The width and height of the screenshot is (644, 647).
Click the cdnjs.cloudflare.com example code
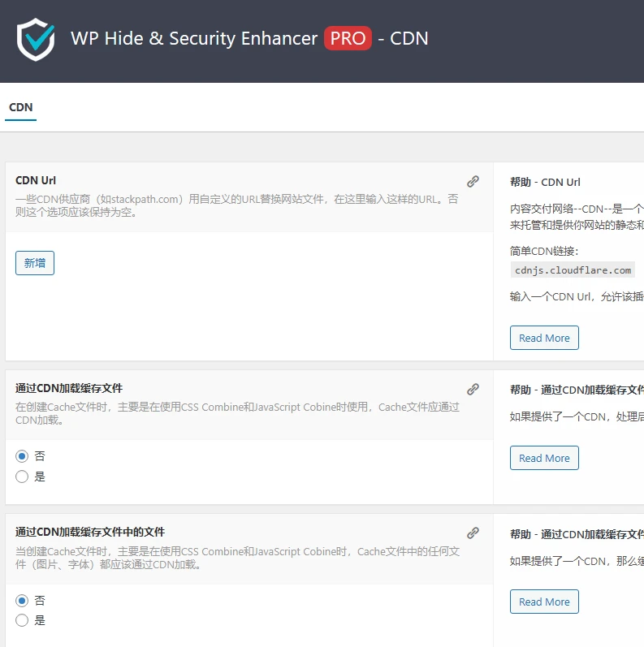[573, 270]
